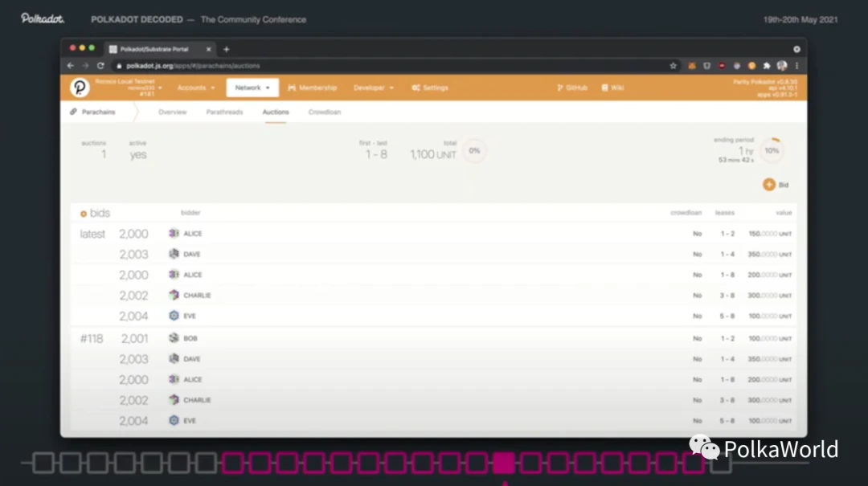Close the Polkadot/Substrate Portal tab
Viewport: 868px width, 486px height.
(209, 49)
